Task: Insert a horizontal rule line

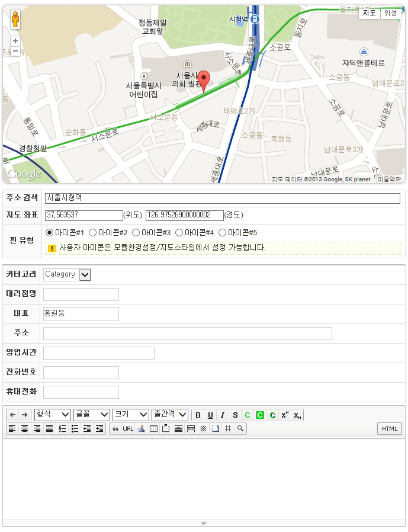Action: coord(178,428)
